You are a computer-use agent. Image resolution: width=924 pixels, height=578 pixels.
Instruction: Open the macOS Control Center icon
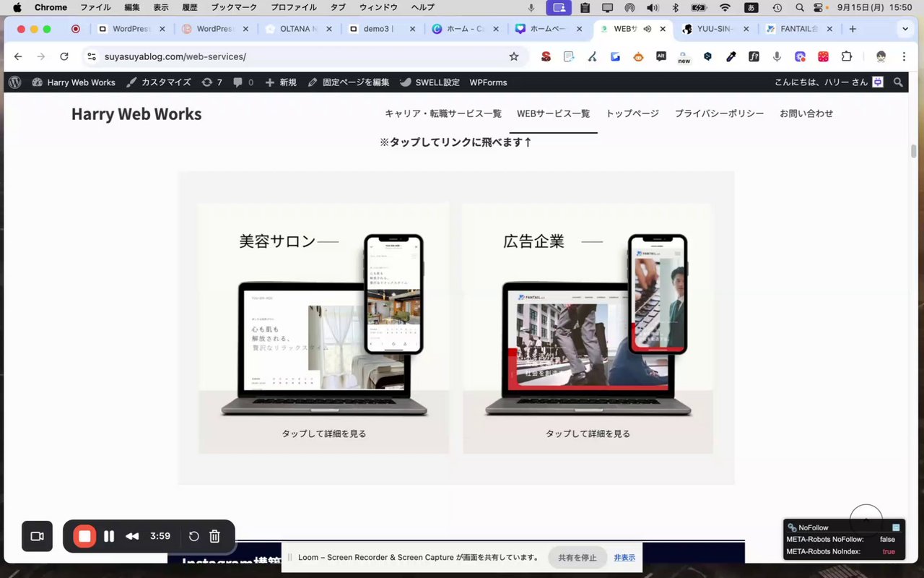tap(819, 7)
